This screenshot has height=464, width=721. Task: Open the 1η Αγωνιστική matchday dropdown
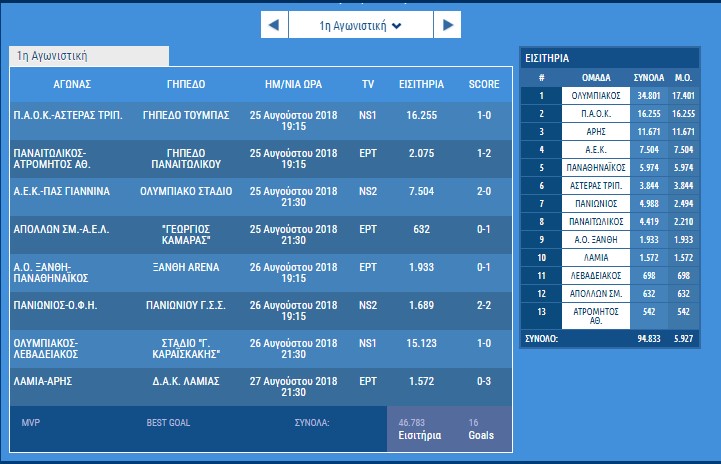click(x=361, y=26)
